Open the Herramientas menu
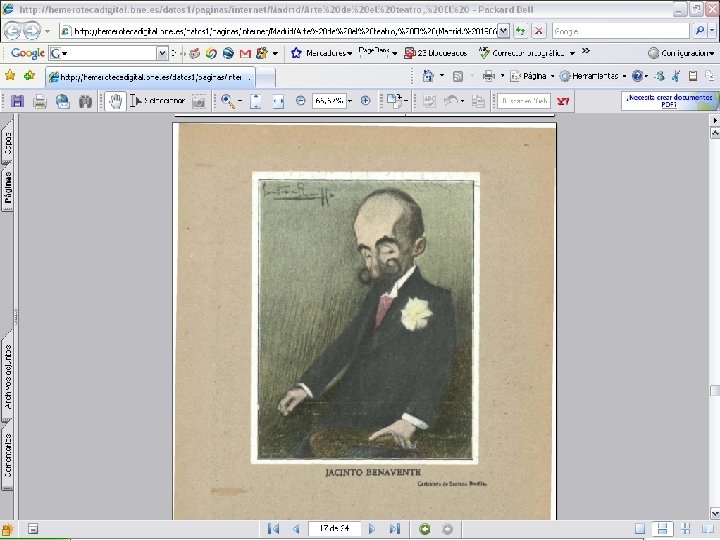The image size is (720, 540). click(x=593, y=76)
